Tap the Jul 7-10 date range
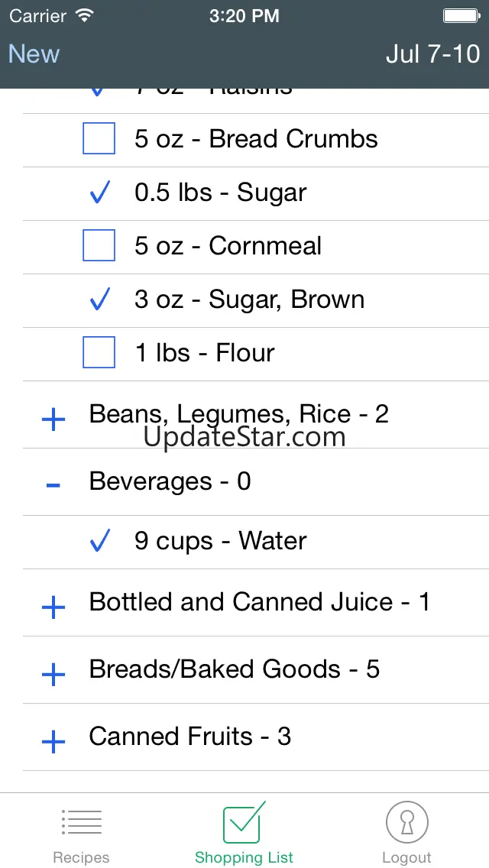Viewport: 489px width, 868px height. coord(432,54)
